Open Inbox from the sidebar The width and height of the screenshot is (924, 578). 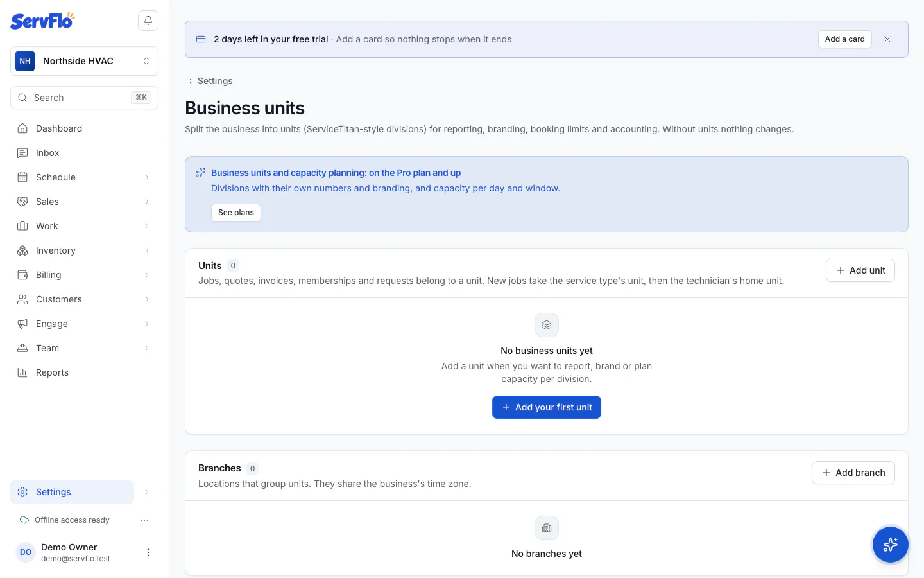pyautogui.click(x=84, y=153)
